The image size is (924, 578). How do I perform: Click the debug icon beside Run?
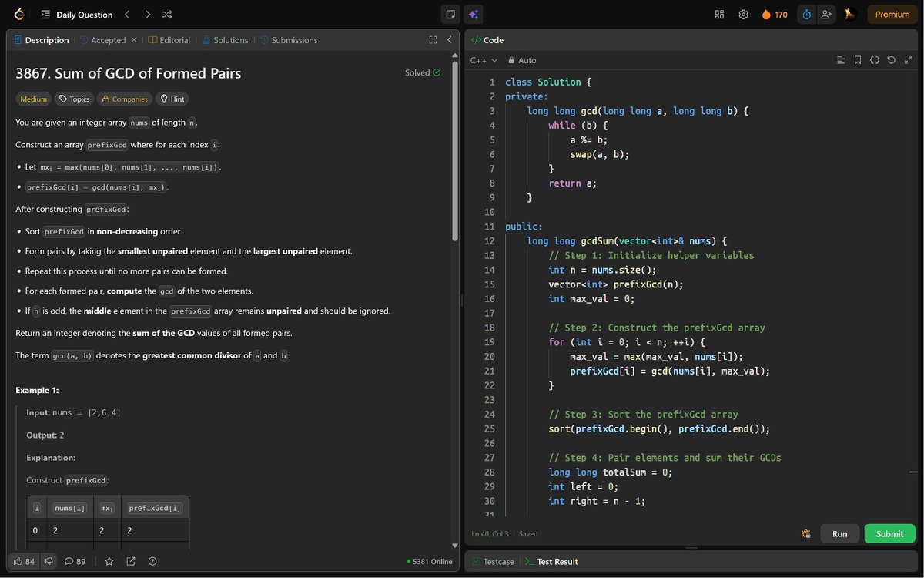click(805, 533)
